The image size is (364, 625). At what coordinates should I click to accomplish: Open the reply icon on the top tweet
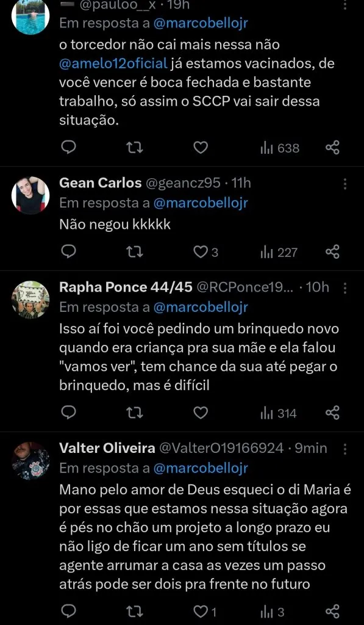coord(69,148)
